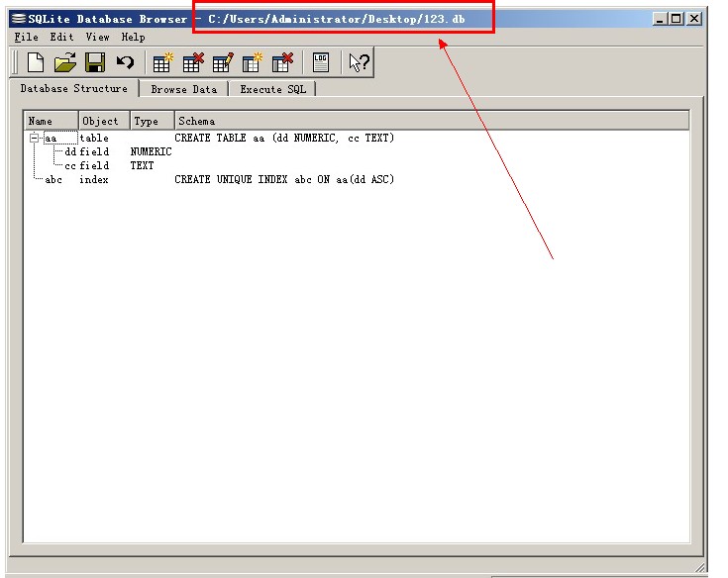Click the Create Index toolbar icon

253,63
